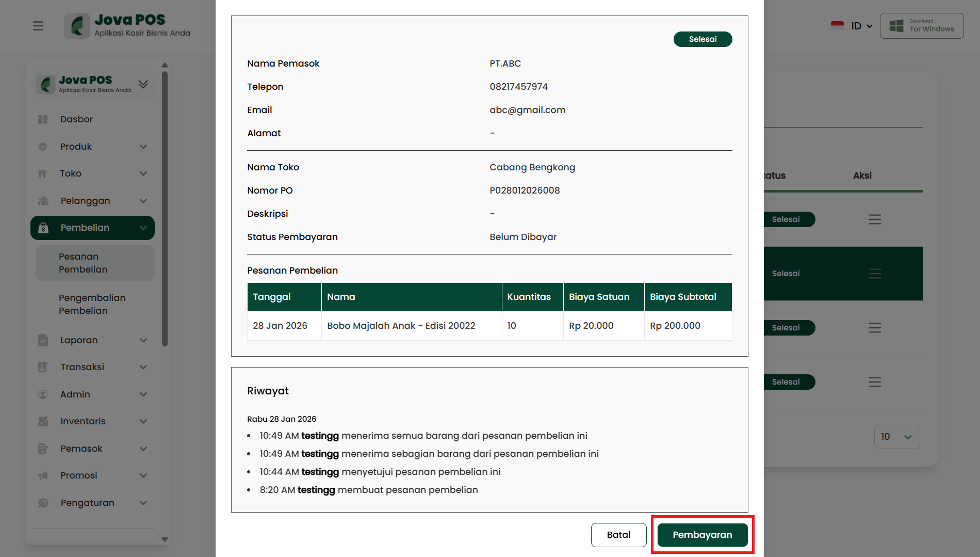
Task: Open the ID language dropdown
Action: click(x=861, y=26)
